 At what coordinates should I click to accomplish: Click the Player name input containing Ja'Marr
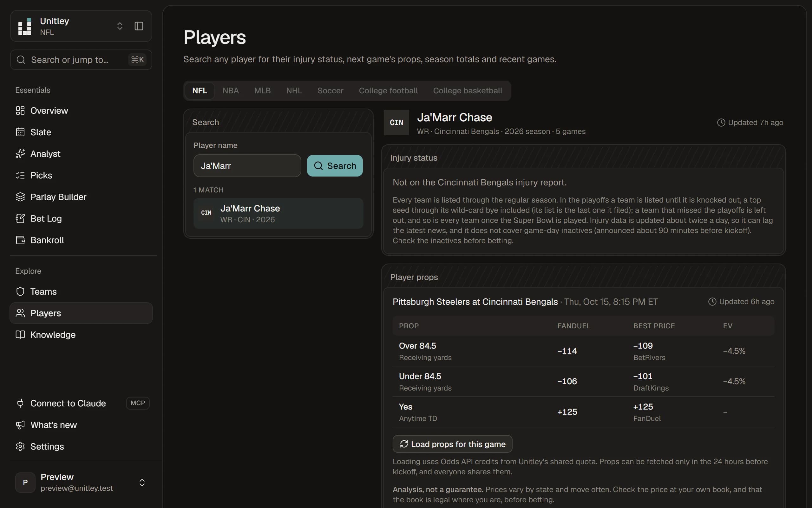pos(247,166)
